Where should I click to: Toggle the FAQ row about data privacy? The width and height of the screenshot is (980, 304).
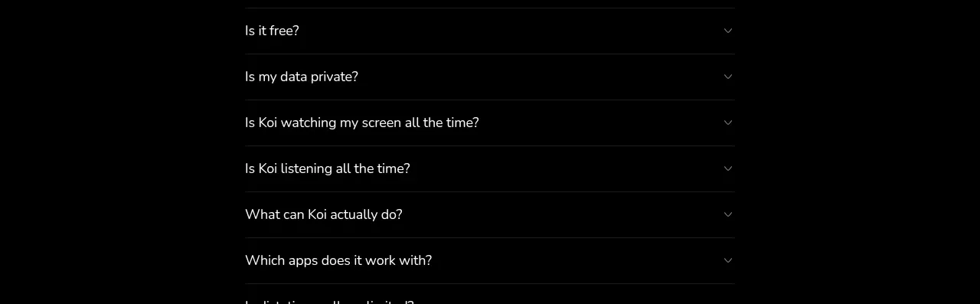[x=490, y=77]
